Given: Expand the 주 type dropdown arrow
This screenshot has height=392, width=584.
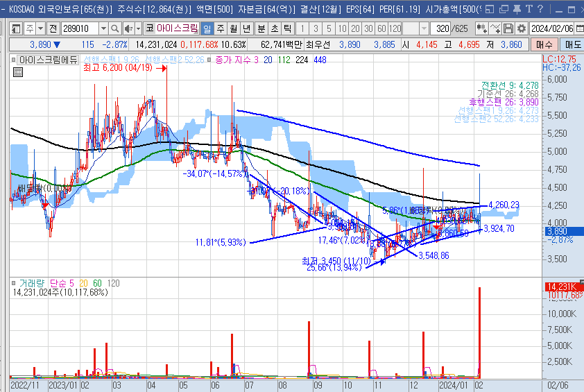Looking at the screenshot, I should click(x=41, y=28).
